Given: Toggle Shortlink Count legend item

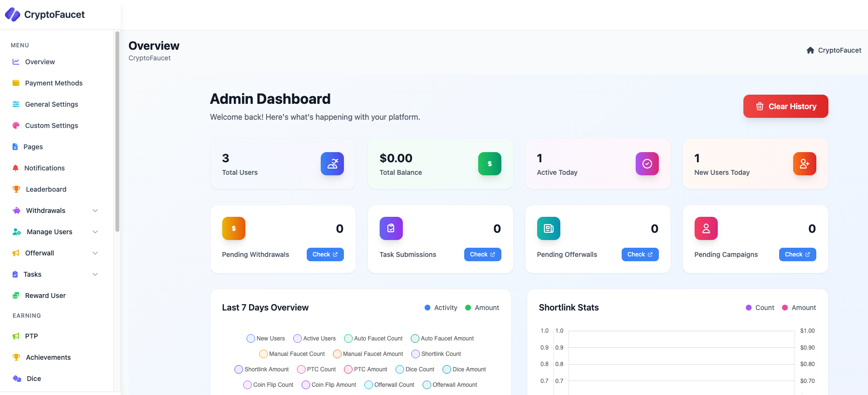Looking at the screenshot, I should [436, 354].
